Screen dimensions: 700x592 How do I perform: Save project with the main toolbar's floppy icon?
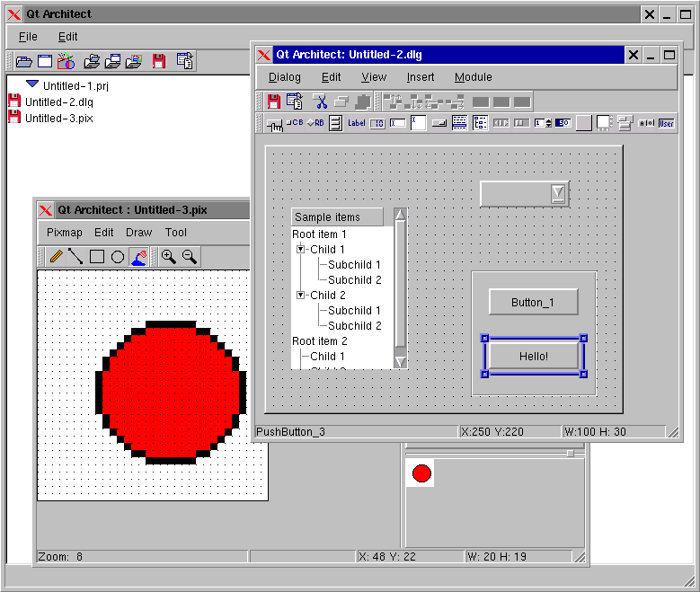[x=158, y=61]
